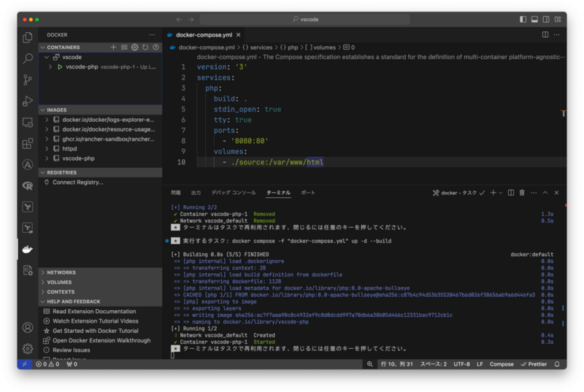Split the terminal panel
The width and height of the screenshot is (584, 392).
(511, 193)
